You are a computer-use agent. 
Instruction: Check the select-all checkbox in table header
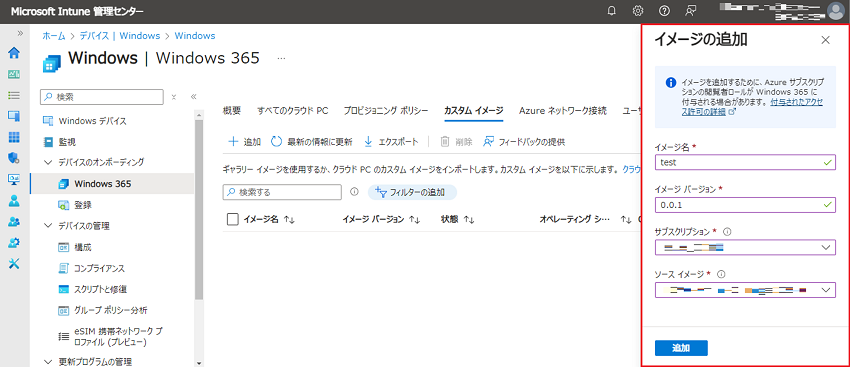[233, 219]
